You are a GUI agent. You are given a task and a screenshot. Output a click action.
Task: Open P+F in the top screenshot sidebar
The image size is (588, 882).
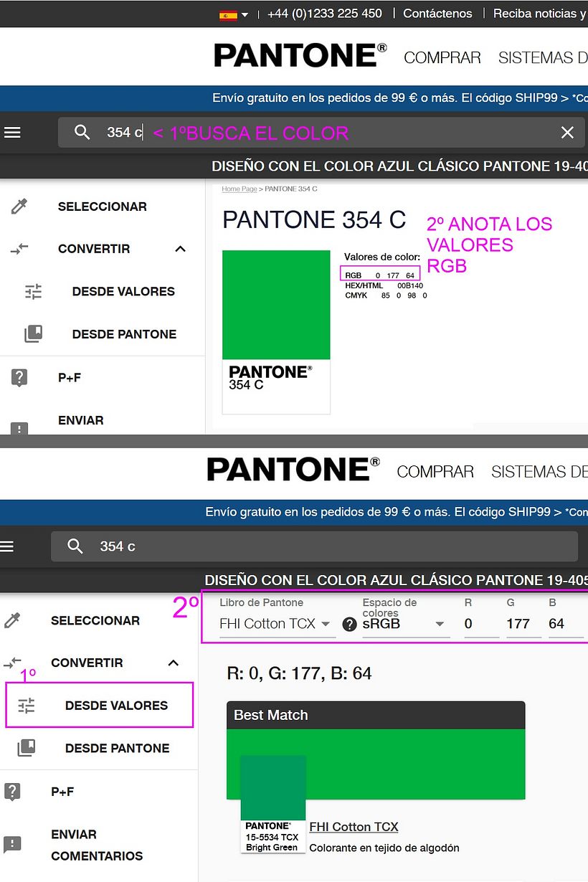[70, 377]
